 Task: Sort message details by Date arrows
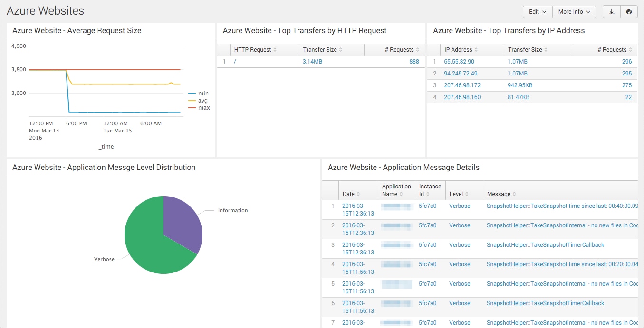pos(358,194)
